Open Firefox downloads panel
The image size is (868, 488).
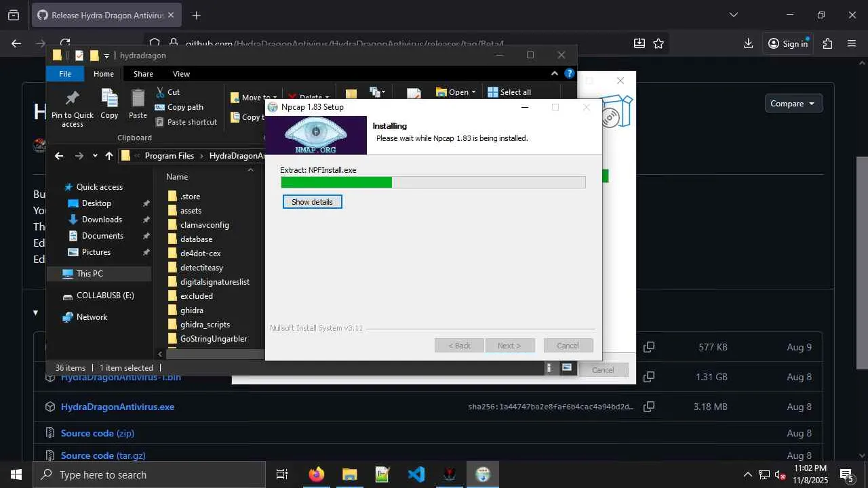point(748,43)
